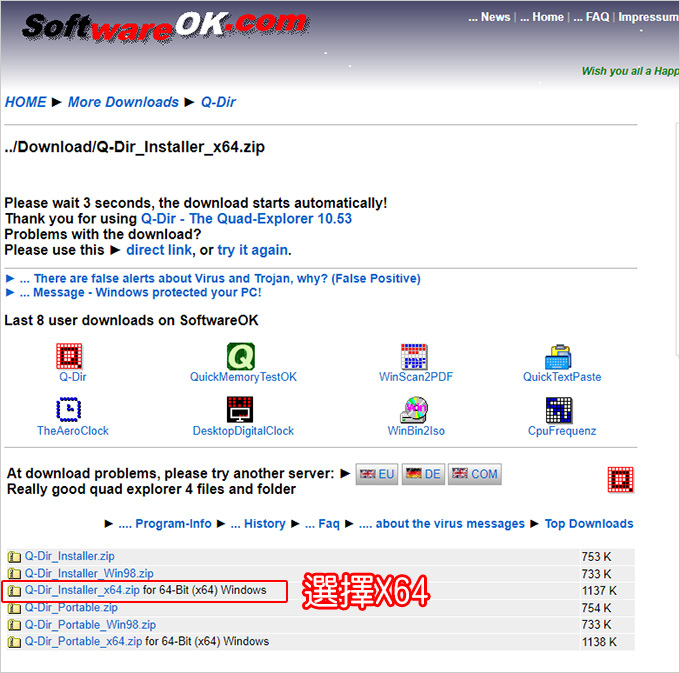Download Q-Dir_Installer.zip

pos(70,556)
